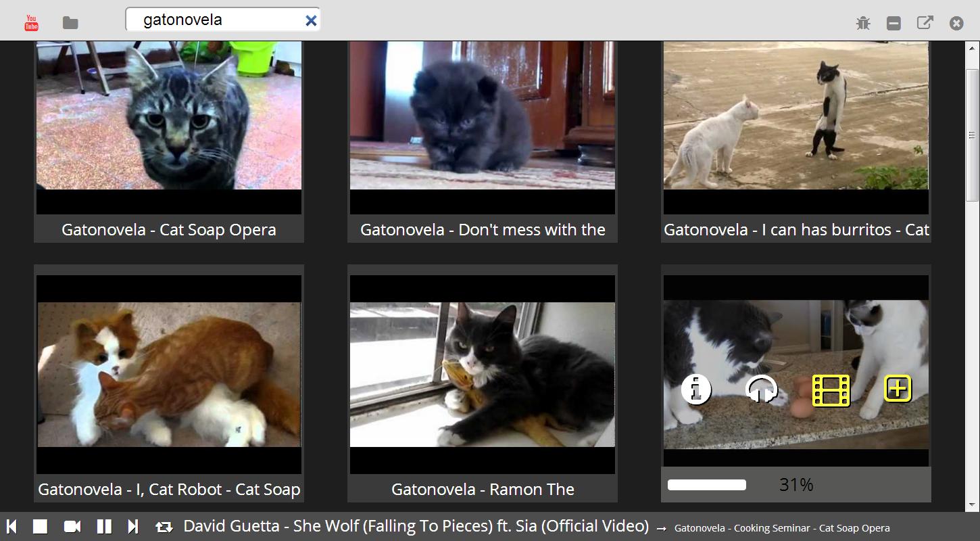The image size is (980, 541).
Task: Add video to playlist with plus icon
Action: click(898, 389)
